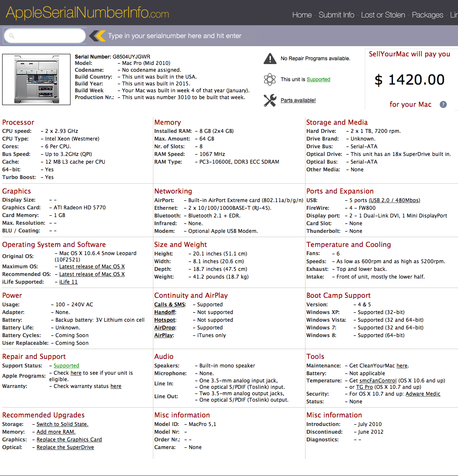Click 'here' link to check warranty status
The width and height of the screenshot is (458, 476).
point(116,386)
